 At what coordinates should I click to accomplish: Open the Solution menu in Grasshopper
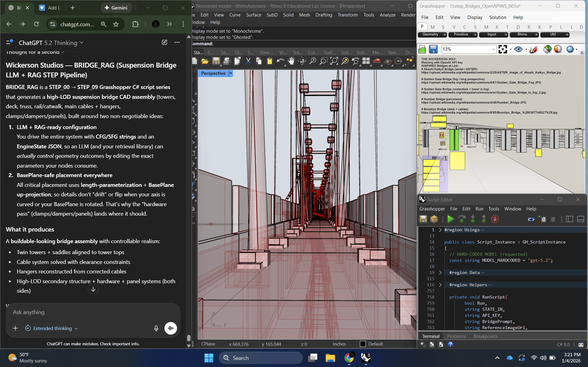497,17
